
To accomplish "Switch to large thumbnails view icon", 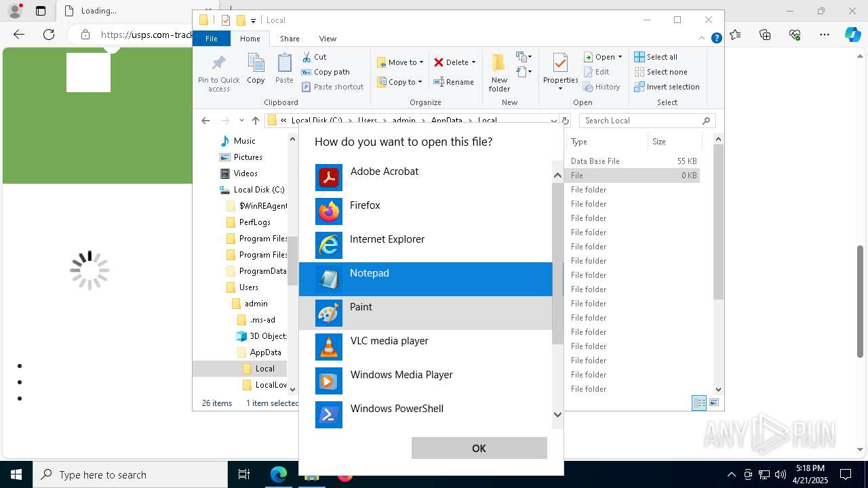I will point(713,403).
